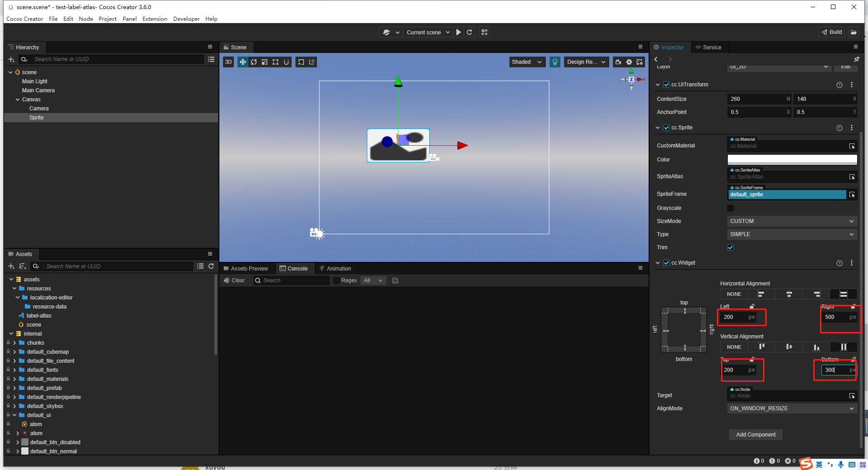
Task: Toggle the Top offset lock icon
Action: tap(752, 359)
